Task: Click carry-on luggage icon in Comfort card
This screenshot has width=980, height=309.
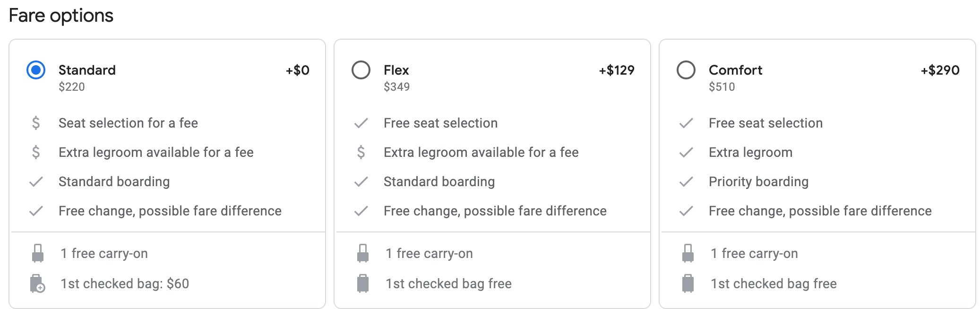Action: point(688,253)
